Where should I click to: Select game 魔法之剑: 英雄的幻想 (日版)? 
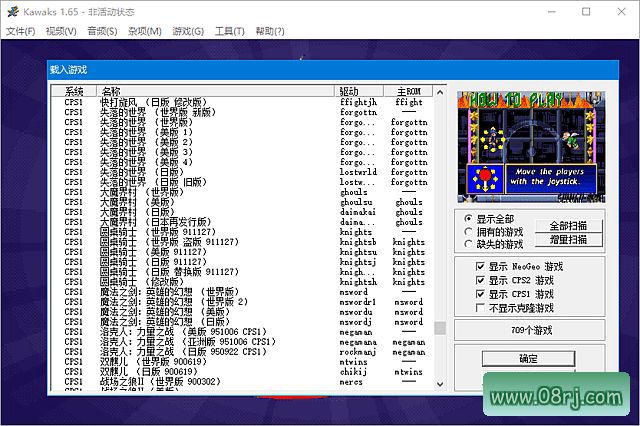click(x=242, y=322)
